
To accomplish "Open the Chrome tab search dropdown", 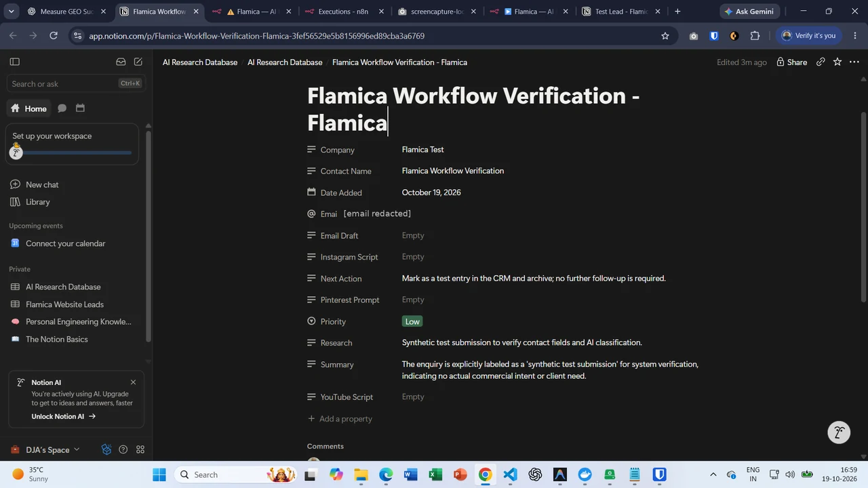I will click(x=11, y=12).
